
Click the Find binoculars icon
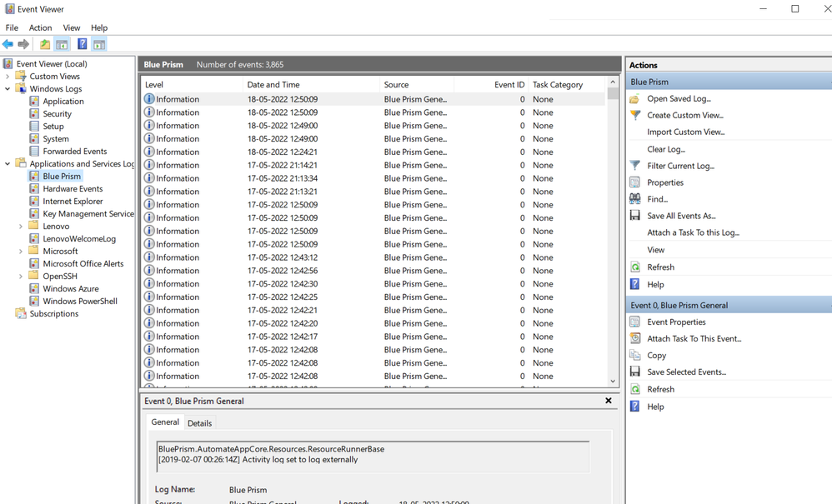click(635, 199)
